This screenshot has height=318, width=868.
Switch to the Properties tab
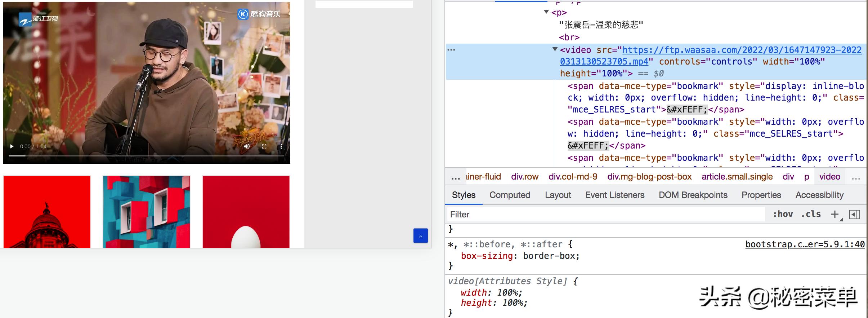[x=761, y=195]
